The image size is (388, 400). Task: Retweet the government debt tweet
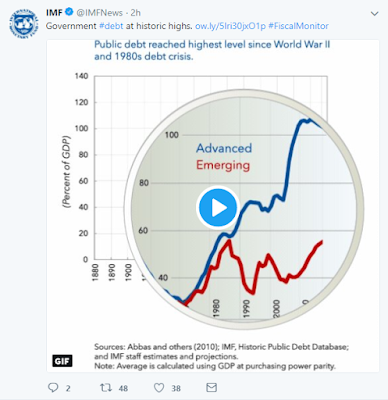click(x=106, y=388)
